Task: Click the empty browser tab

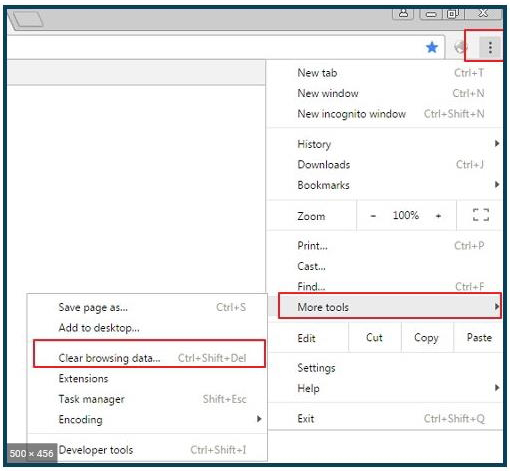Action: coord(28,19)
